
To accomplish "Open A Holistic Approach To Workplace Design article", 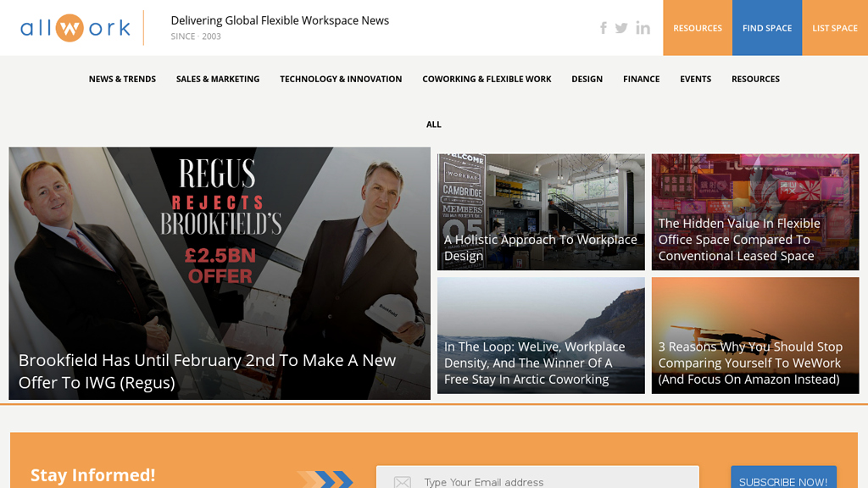I will coord(540,247).
